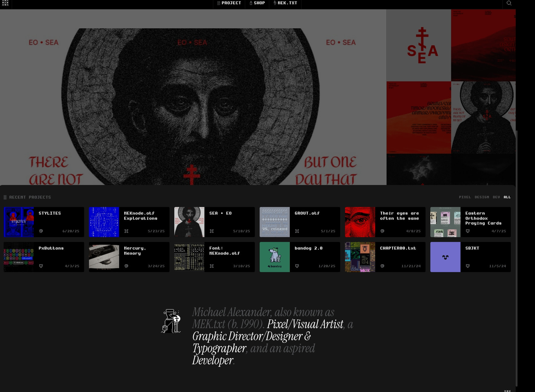Open NEKnode.otf Explorations title link
The image size is (535, 392).
tap(141, 216)
